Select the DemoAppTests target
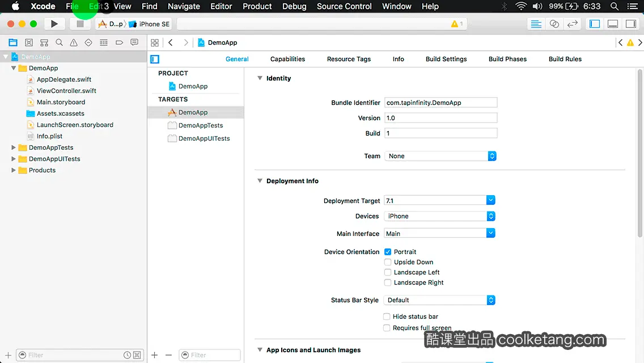 (x=196, y=125)
